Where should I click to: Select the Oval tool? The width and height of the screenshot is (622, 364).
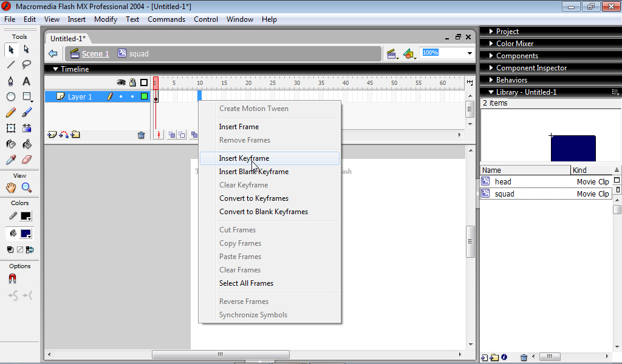click(11, 96)
